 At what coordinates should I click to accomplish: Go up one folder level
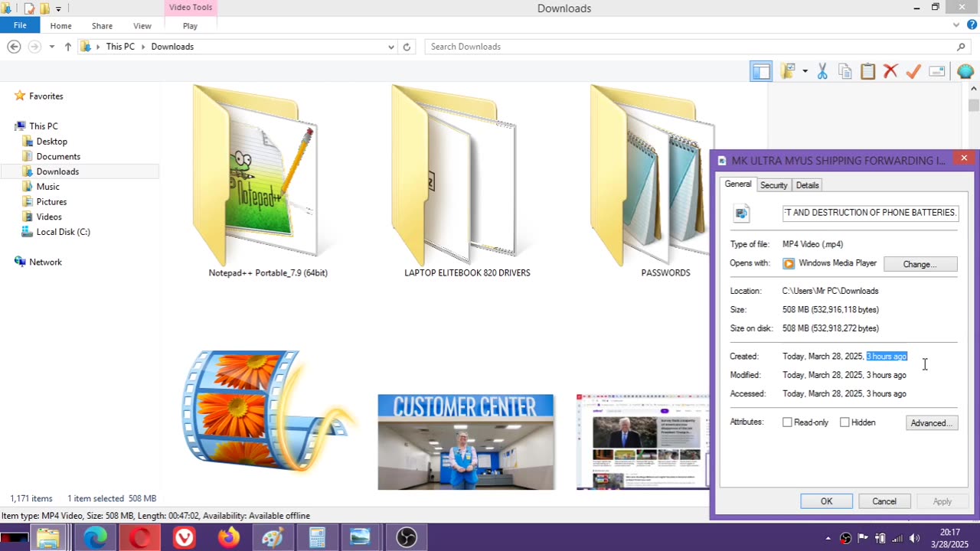point(68,47)
